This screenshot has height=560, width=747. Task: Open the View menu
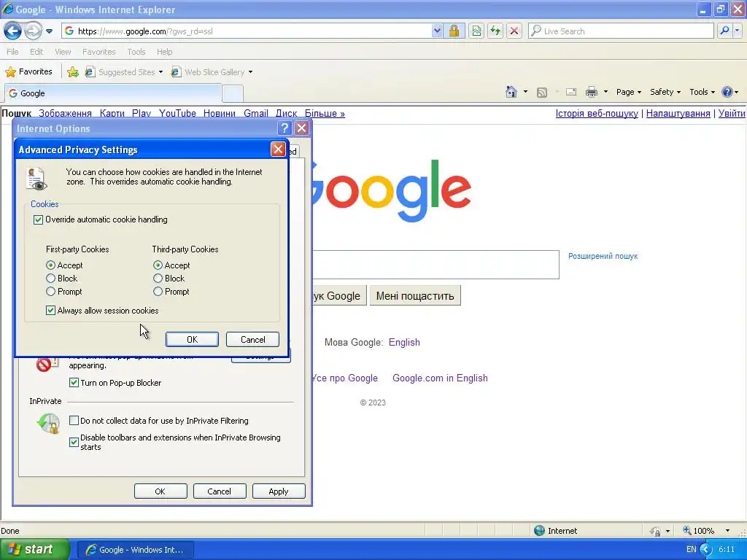[63, 52]
